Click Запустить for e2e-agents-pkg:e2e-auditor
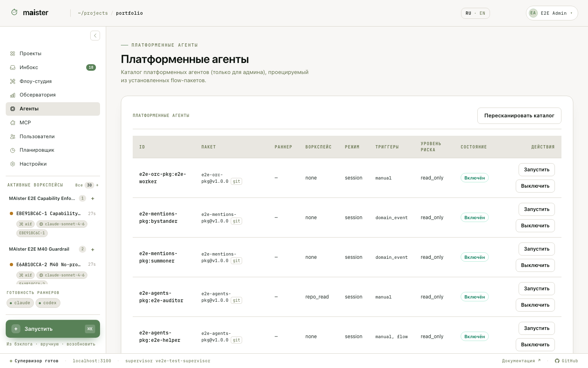 pyautogui.click(x=537, y=289)
